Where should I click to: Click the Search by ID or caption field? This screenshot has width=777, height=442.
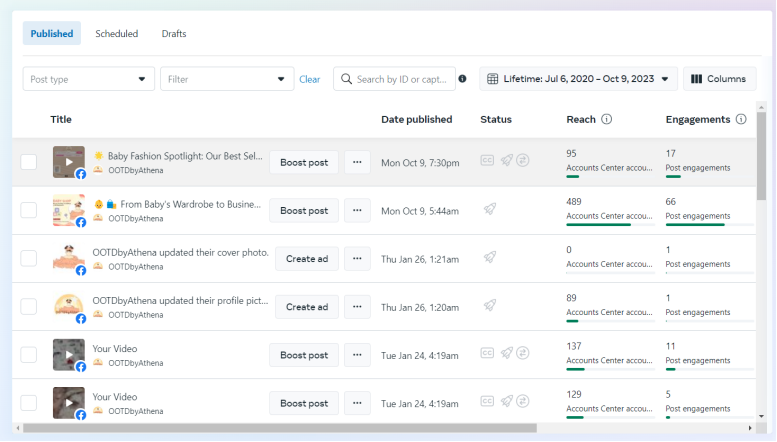[x=394, y=79]
